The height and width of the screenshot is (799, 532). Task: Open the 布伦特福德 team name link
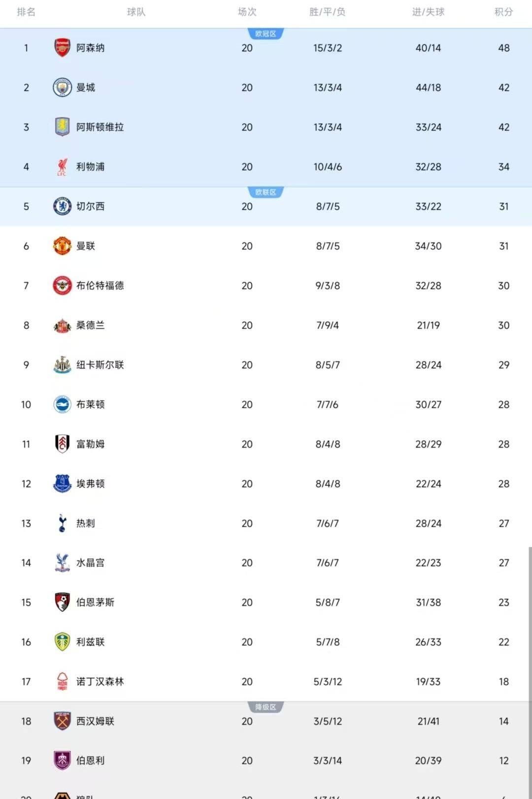tap(100, 286)
